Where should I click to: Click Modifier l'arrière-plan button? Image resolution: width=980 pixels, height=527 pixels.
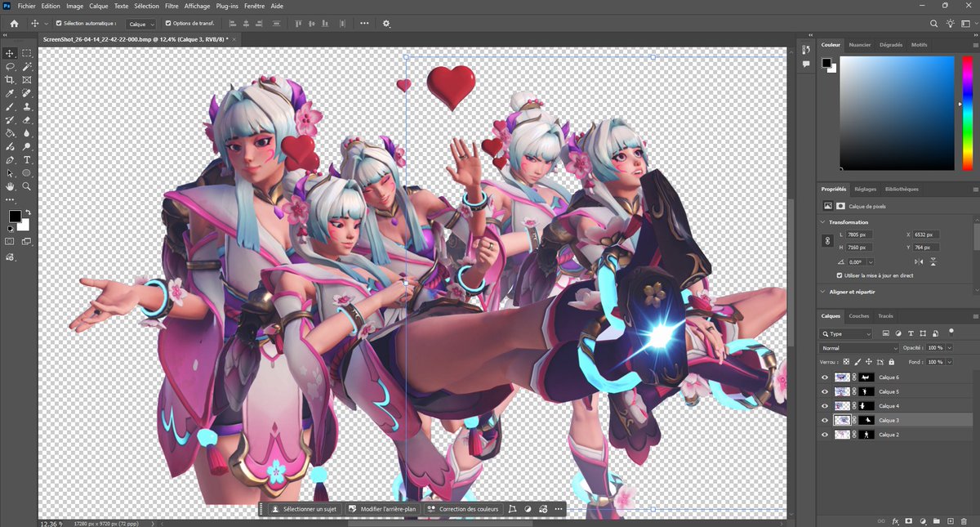point(382,509)
